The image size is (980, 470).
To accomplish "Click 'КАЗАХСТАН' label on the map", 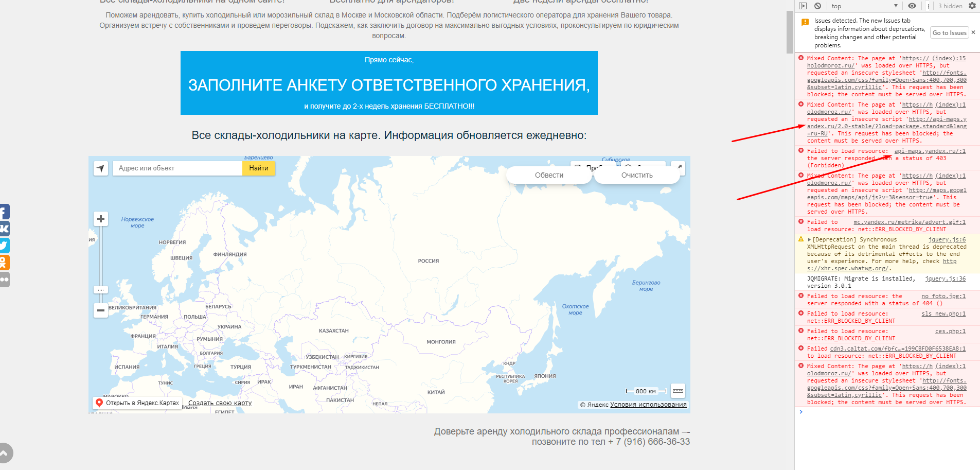I will point(334,330).
